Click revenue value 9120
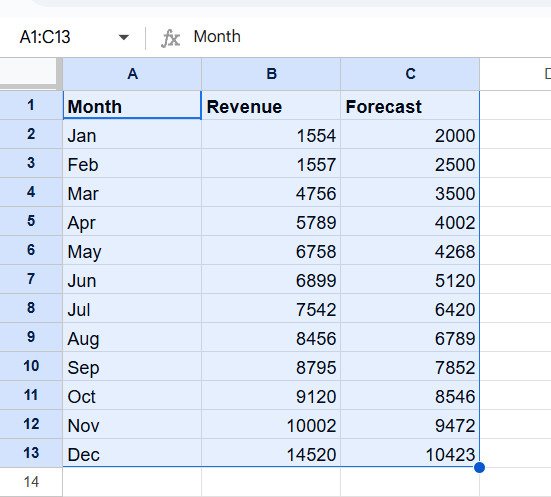 click(271, 395)
